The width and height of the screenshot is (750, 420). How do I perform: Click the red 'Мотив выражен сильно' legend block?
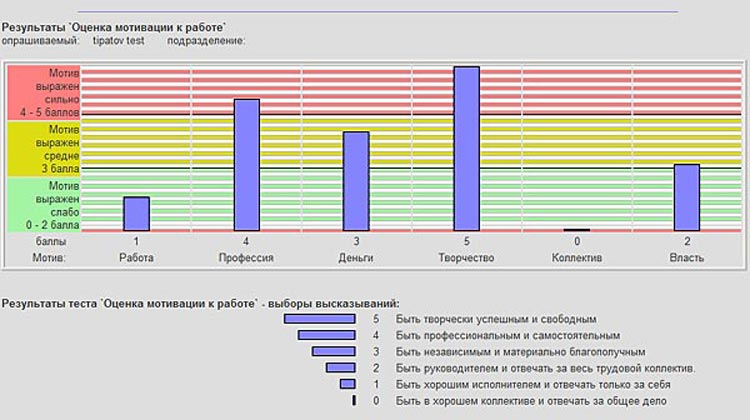(x=44, y=92)
